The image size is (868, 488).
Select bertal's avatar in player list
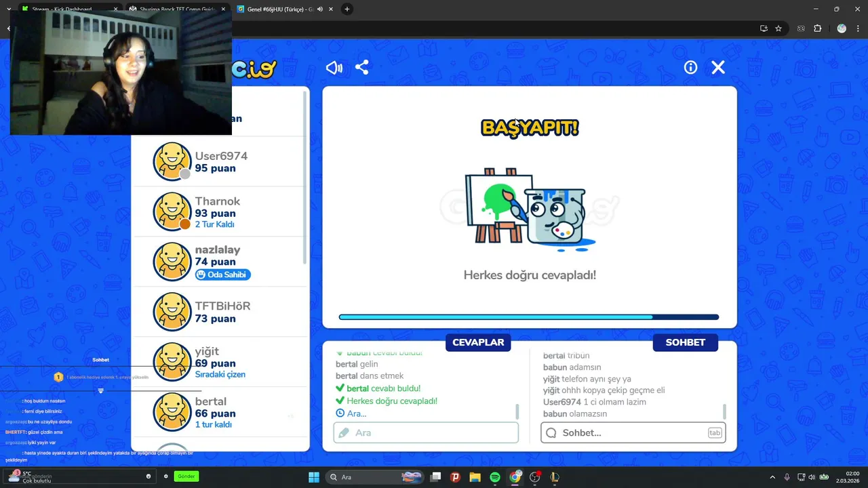(172, 412)
